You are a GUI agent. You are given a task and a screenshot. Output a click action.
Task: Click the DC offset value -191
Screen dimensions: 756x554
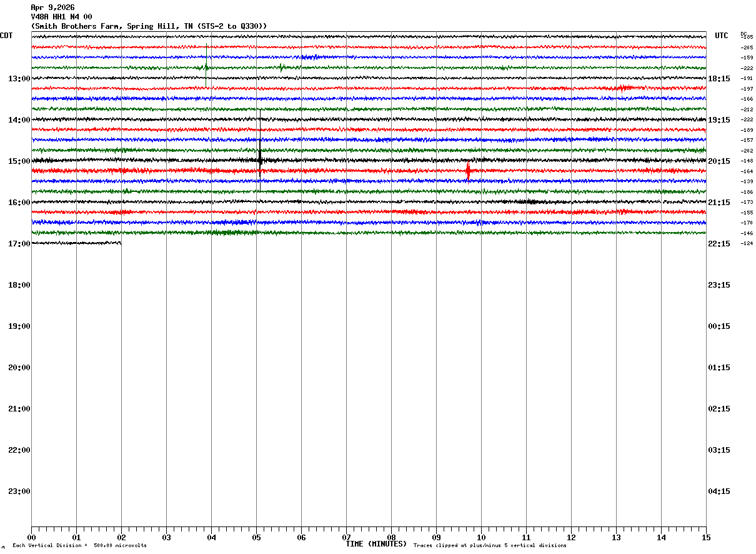(747, 79)
